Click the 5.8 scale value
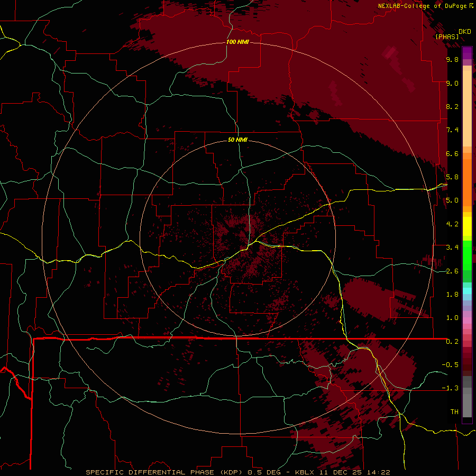 (452, 177)
